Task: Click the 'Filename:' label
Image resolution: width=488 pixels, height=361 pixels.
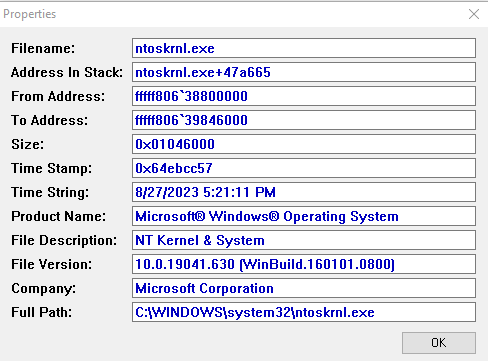Action: 43,48
